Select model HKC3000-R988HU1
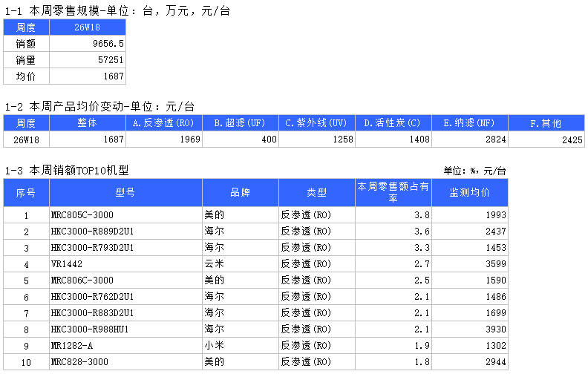The image size is (588, 374). click(90, 329)
